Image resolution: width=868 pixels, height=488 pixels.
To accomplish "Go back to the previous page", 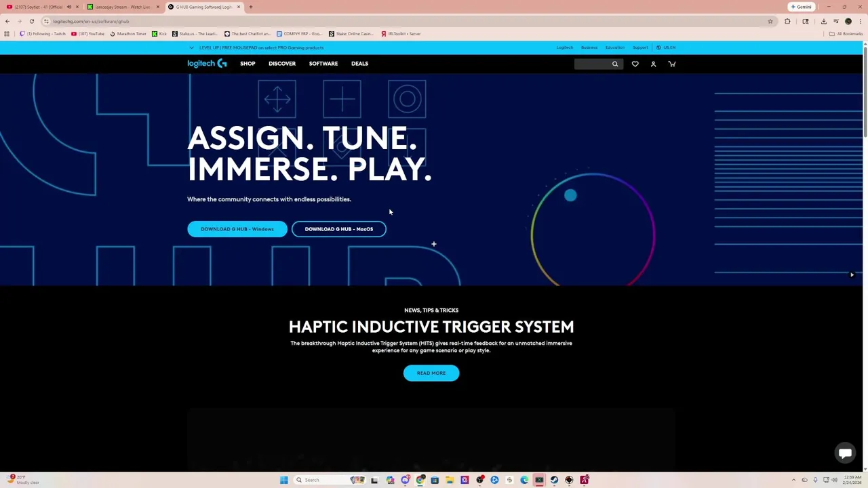I will [7, 21].
